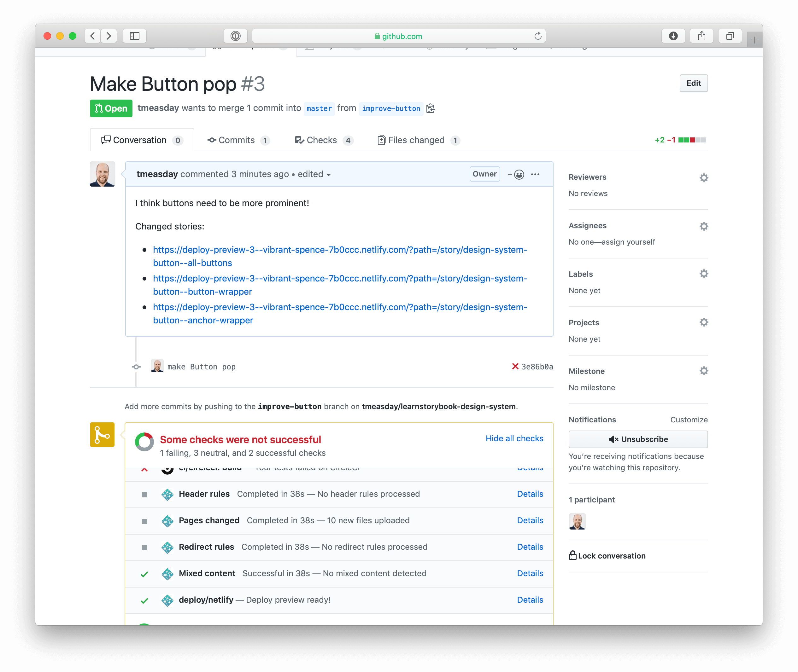Toggle the Safari sidebar icon
This screenshot has width=798, height=672.
click(x=135, y=36)
